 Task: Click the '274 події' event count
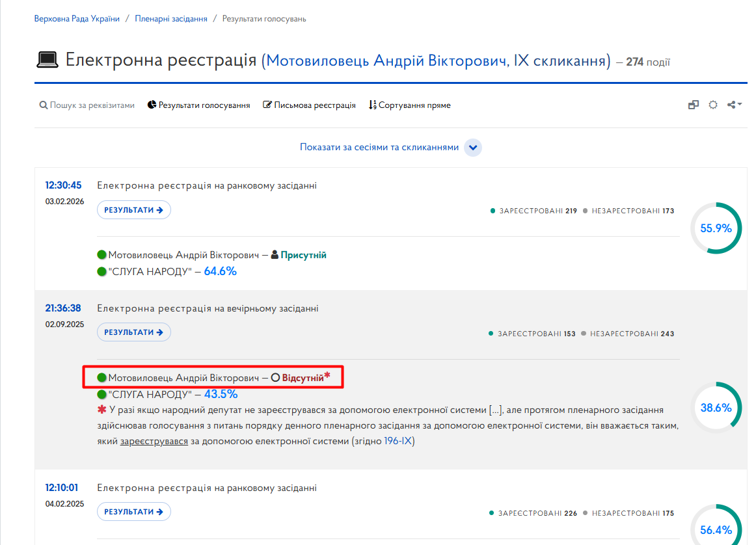pyautogui.click(x=648, y=62)
